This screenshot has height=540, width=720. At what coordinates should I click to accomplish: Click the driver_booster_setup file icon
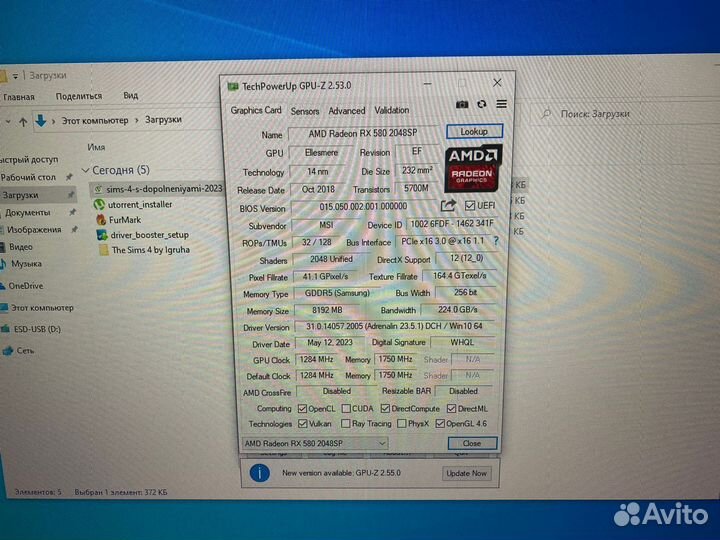pos(102,235)
